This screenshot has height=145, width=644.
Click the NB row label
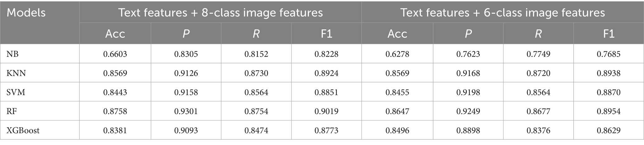tap(12, 54)
